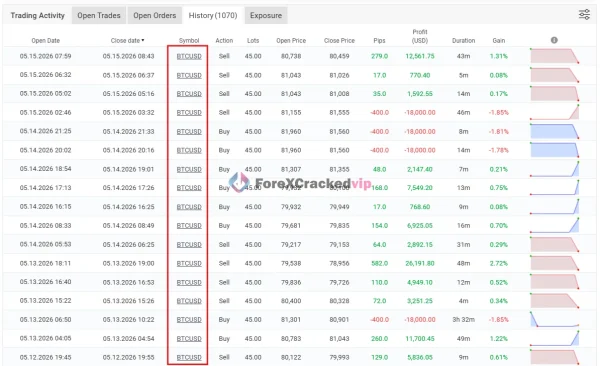Sort by the Open Price column header

[291, 41]
